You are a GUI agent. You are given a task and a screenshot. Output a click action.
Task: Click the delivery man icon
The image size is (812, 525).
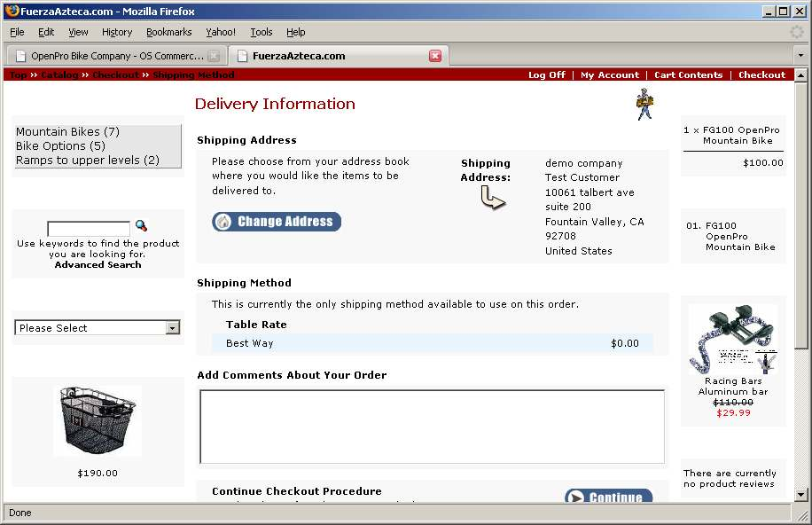tap(644, 105)
